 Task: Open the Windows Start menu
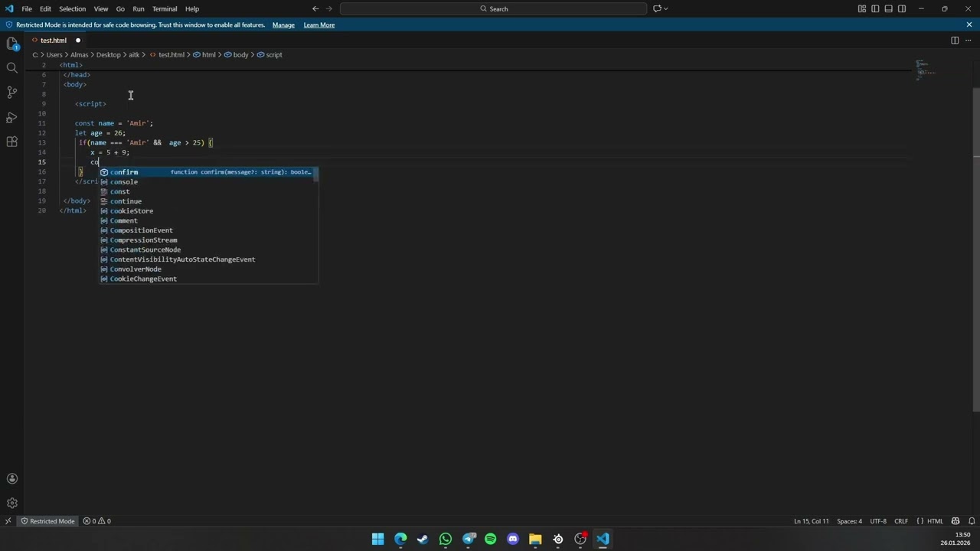[x=377, y=539]
